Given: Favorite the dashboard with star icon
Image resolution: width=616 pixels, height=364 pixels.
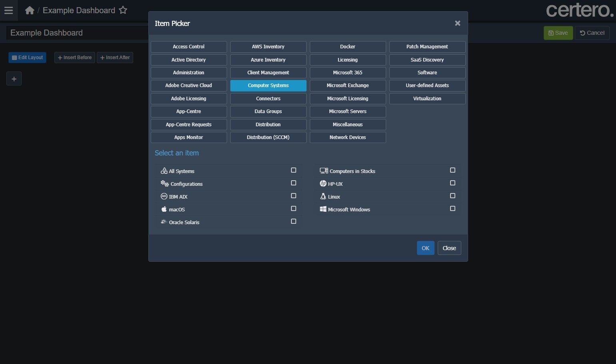Looking at the screenshot, I should [123, 10].
